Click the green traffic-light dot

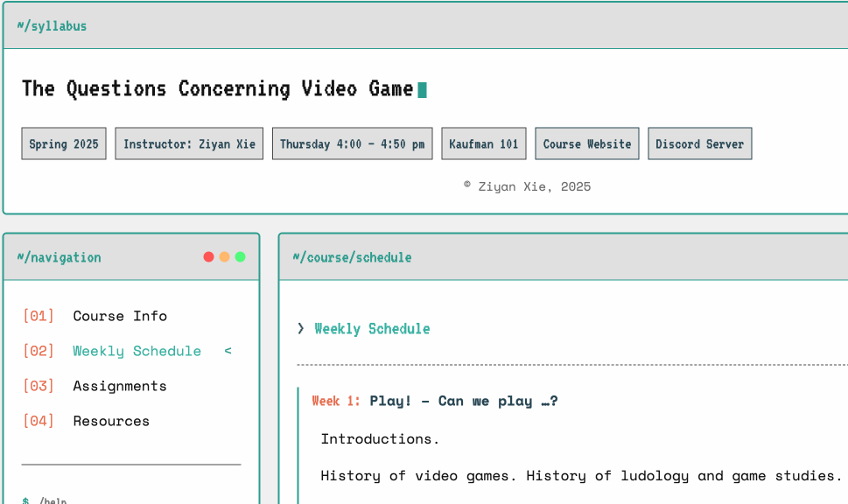[239, 256]
